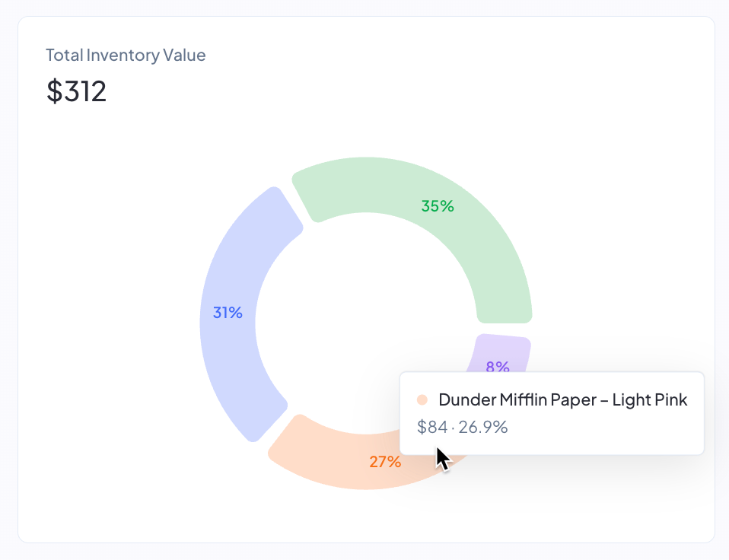Click the 35% percentage label
Screen dimensions: 729x560
[x=437, y=206]
